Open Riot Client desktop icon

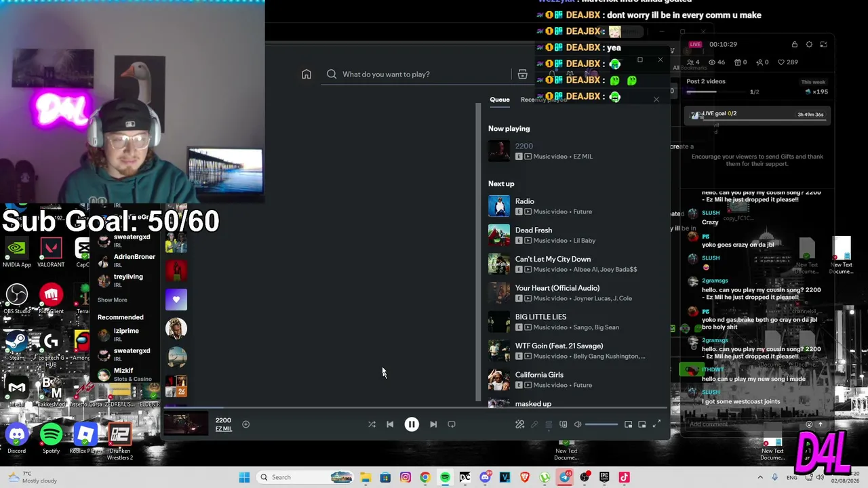[x=51, y=300]
